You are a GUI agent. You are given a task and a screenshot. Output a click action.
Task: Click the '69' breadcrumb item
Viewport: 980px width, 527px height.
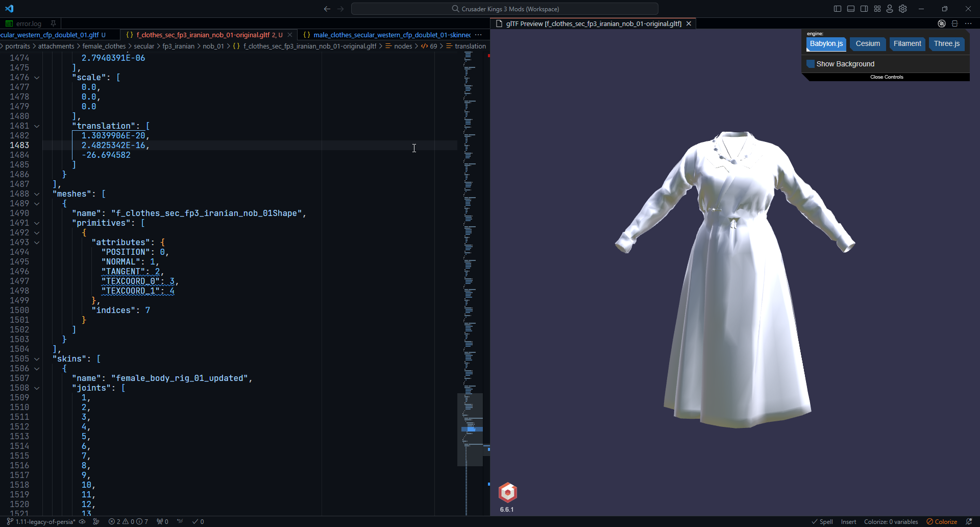pos(433,46)
